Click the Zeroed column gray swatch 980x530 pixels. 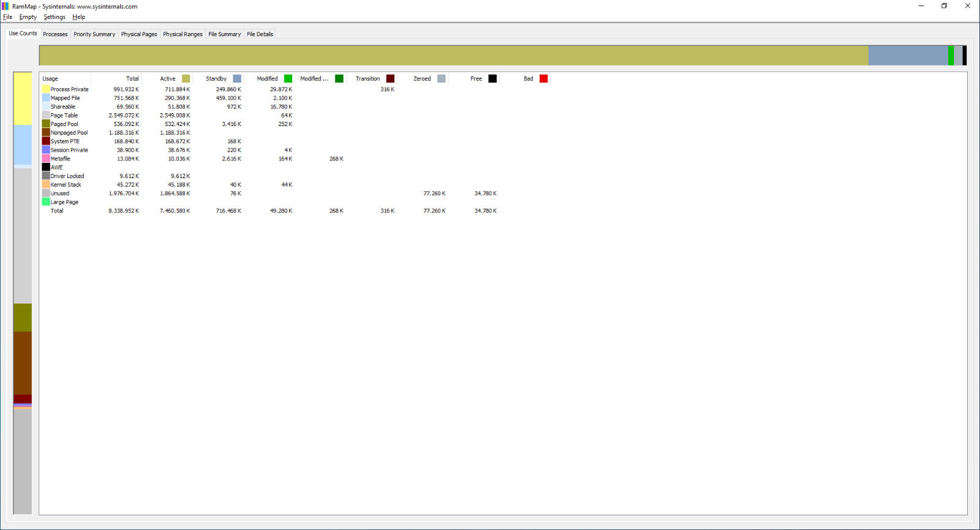(442, 78)
